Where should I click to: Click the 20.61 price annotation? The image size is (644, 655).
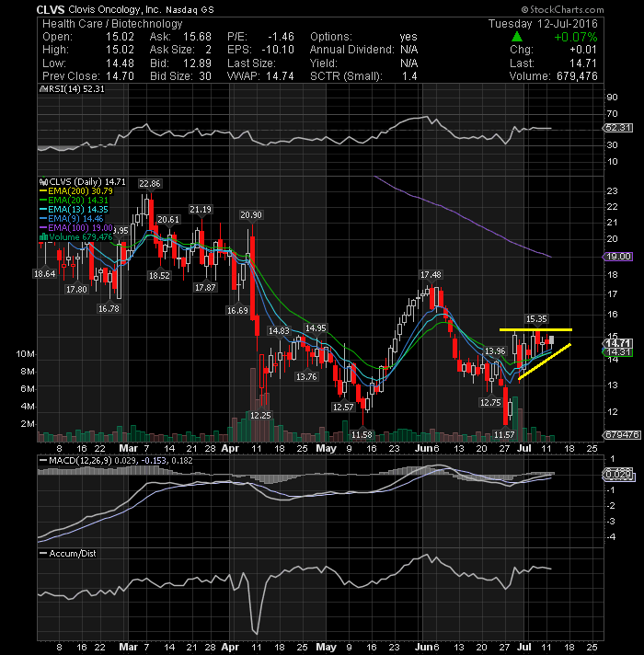(168, 220)
